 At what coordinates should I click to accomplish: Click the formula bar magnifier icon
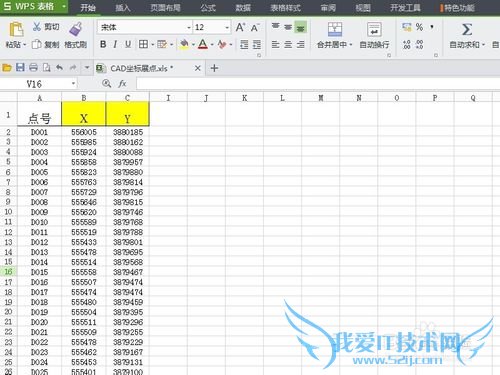point(107,84)
